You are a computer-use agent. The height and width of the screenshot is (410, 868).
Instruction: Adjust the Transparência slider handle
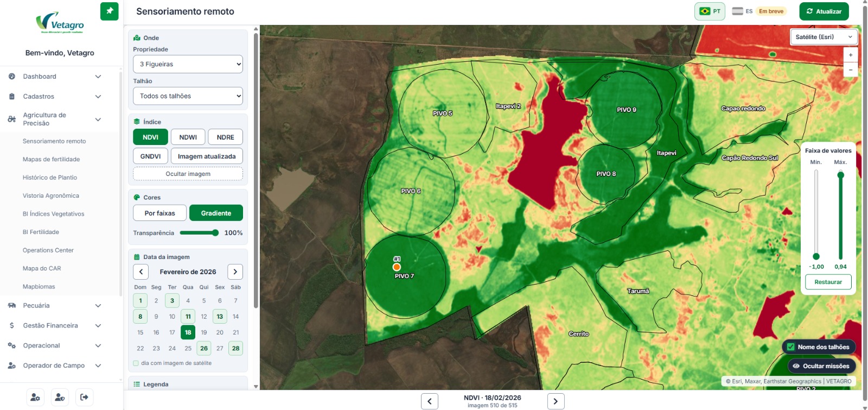point(215,233)
